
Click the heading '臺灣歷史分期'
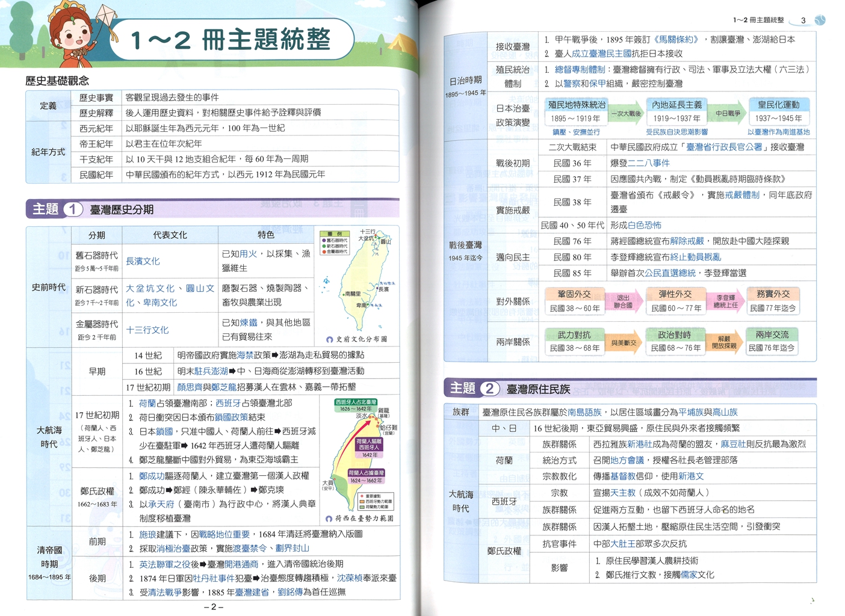click(122, 209)
